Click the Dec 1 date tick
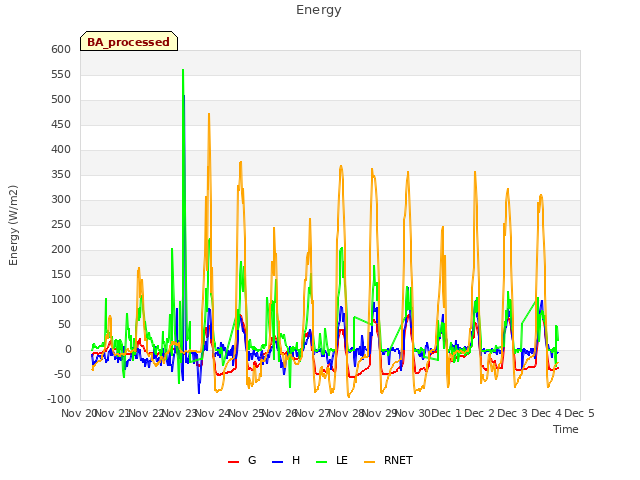 coord(447,413)
